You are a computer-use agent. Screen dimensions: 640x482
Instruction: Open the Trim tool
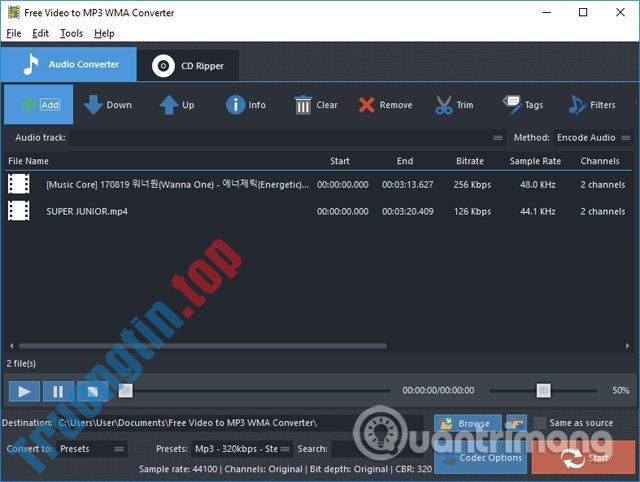tap(454, 105)
